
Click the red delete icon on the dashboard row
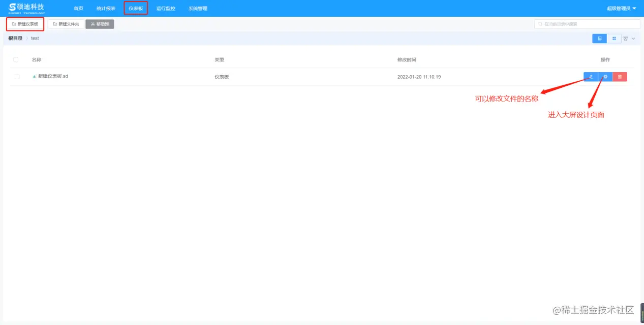(620, 76)
